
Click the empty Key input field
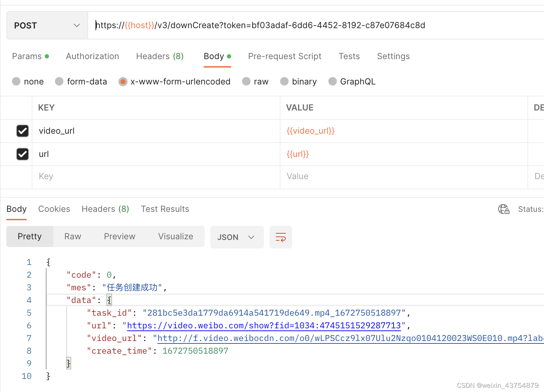(155, 176)
